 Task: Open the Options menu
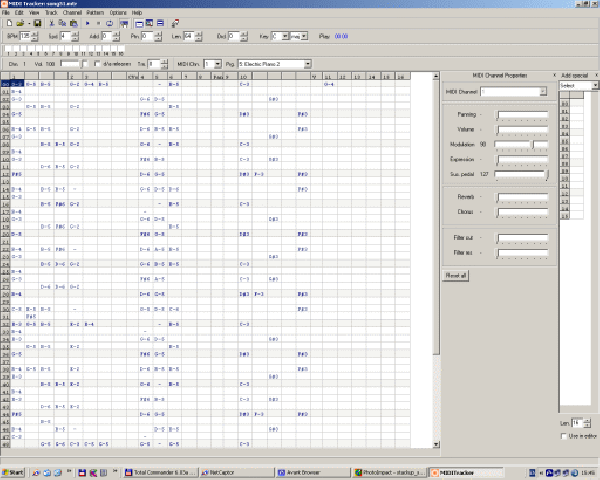coord(118,12)
